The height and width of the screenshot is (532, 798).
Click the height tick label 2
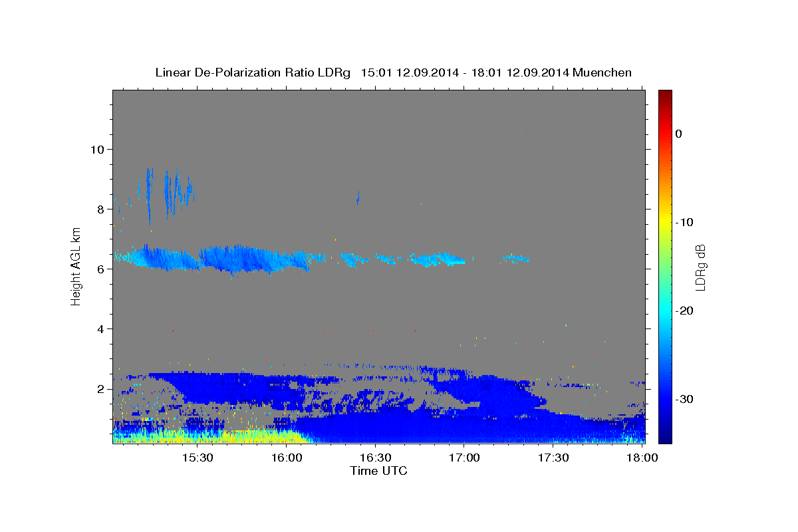coord(100,388)
